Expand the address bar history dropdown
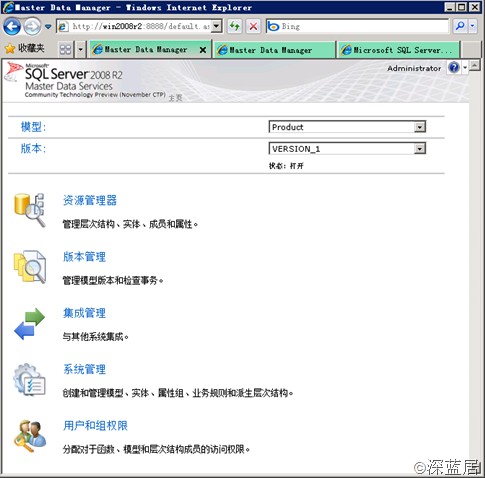 coord(217,26)
